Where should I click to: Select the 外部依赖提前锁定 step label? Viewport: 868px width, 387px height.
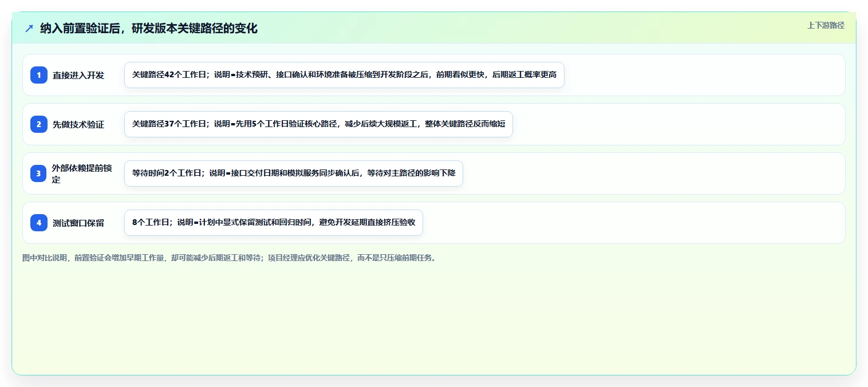click(82, 173)
